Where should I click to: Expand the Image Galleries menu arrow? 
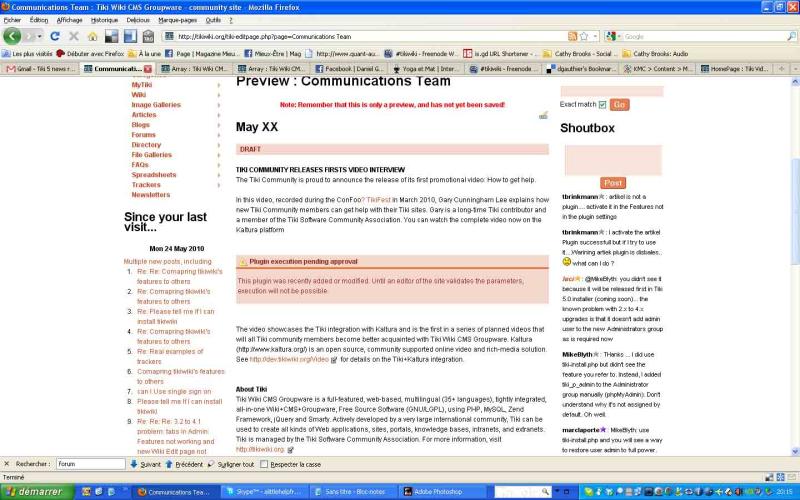[219, 105]
